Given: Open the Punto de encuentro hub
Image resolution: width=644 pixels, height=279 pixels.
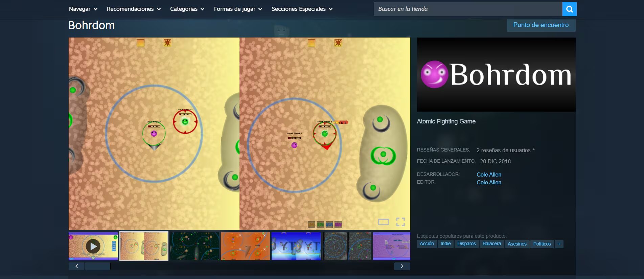Looking at the screenshot, I should tap(541, 25).
